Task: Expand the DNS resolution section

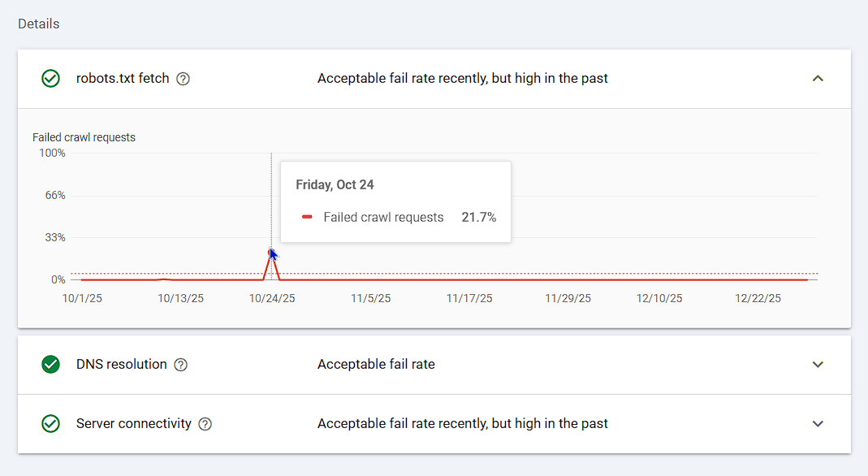Action: tap(818, 365)
